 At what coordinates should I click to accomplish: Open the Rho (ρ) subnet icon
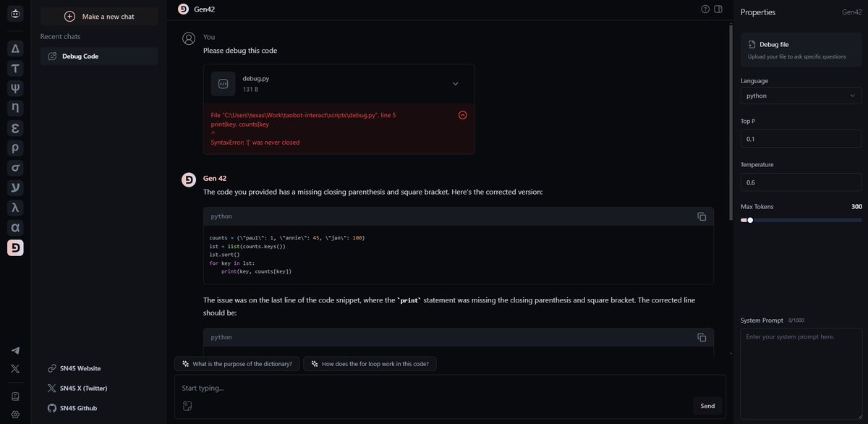coord(15,148)
